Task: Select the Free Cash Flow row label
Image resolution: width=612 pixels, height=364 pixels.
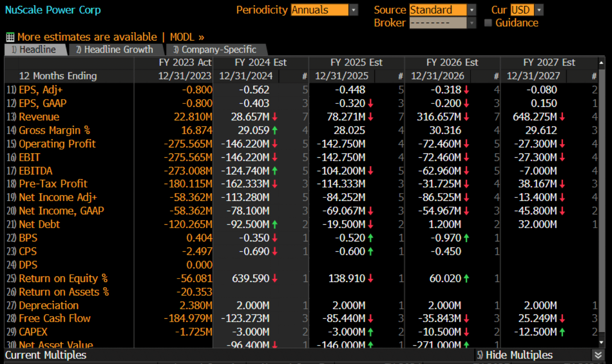Action: (x=55, y=318)
